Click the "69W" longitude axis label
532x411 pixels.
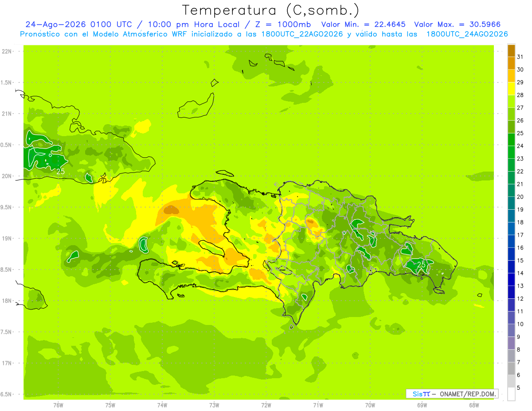coord(422,405)
